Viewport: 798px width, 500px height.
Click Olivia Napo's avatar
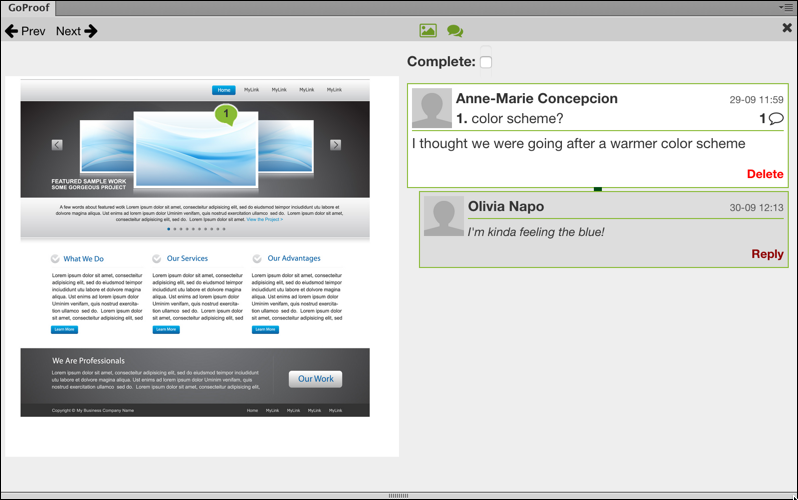(444, 216)
